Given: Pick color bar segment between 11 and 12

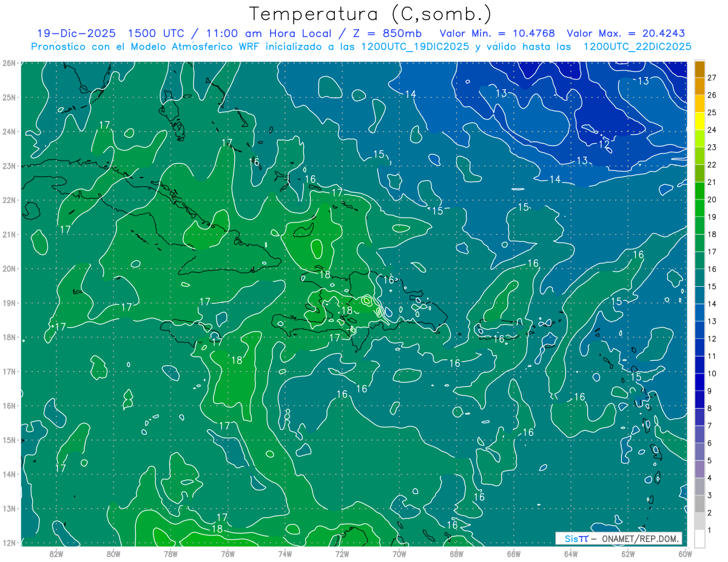Looking at the screenshot, I should 699,347.
